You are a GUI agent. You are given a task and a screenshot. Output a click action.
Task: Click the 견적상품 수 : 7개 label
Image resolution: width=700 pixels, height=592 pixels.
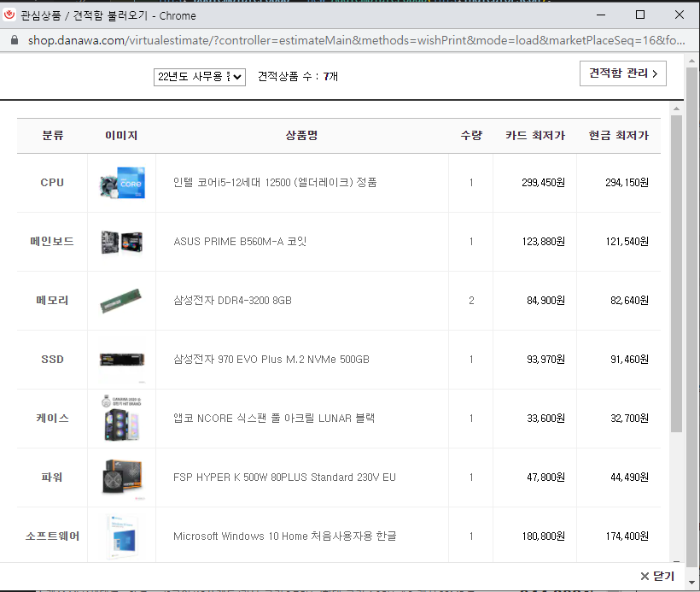[x=298, y=76]
